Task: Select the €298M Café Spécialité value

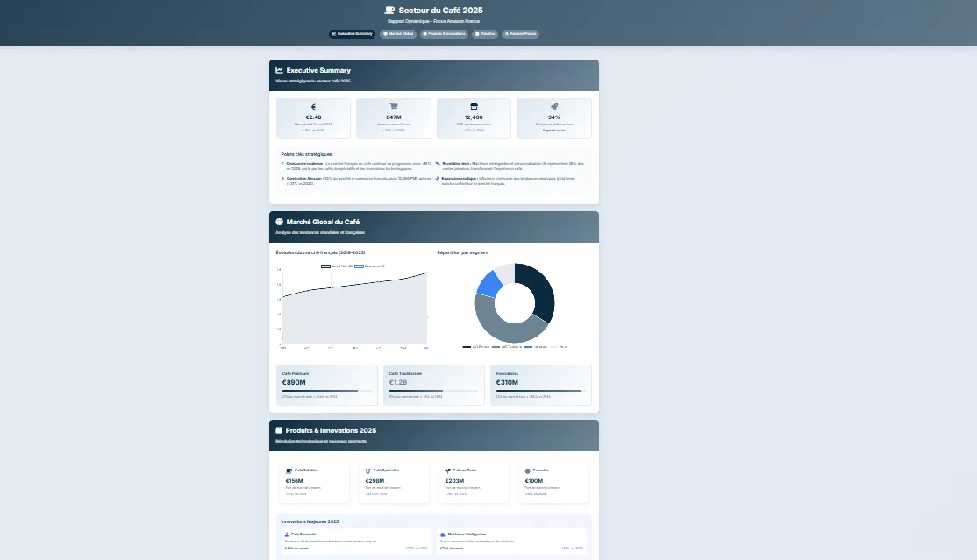Action: coord(374,481)
